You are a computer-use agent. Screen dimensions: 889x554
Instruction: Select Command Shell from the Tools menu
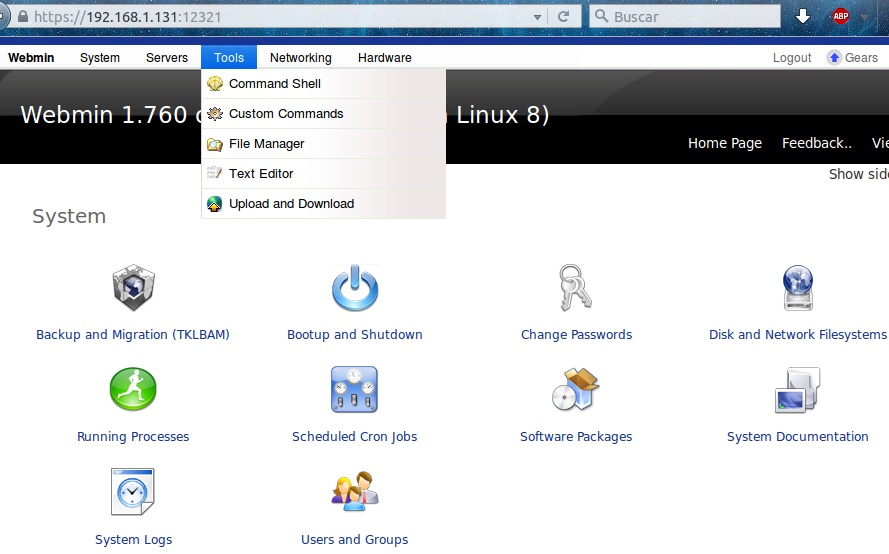pos(274,84)
